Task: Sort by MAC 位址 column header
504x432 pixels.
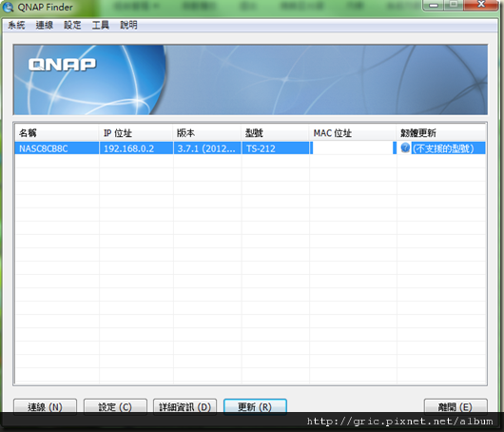Action: click(352, 133)
